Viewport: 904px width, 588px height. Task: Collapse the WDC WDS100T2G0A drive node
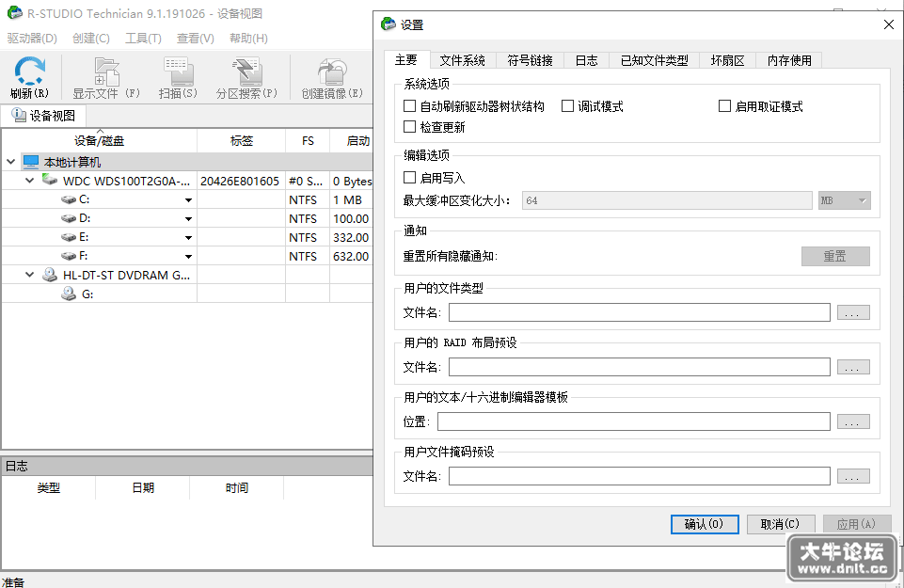29,181
